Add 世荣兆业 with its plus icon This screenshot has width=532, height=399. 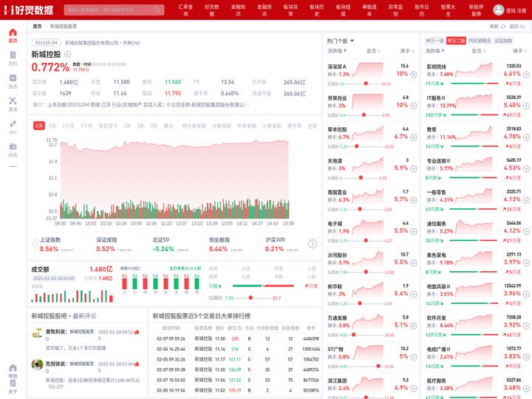click(x=414, y=106)
